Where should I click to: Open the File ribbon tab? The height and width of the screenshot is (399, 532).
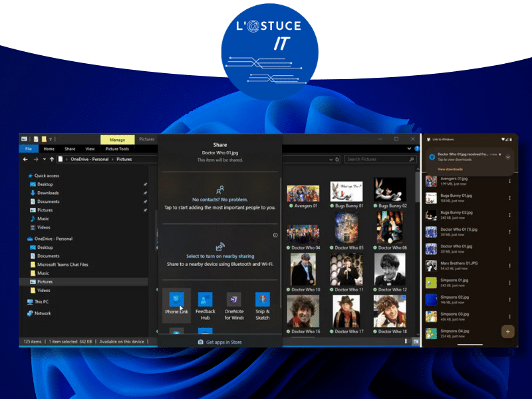tap(29, 148)
